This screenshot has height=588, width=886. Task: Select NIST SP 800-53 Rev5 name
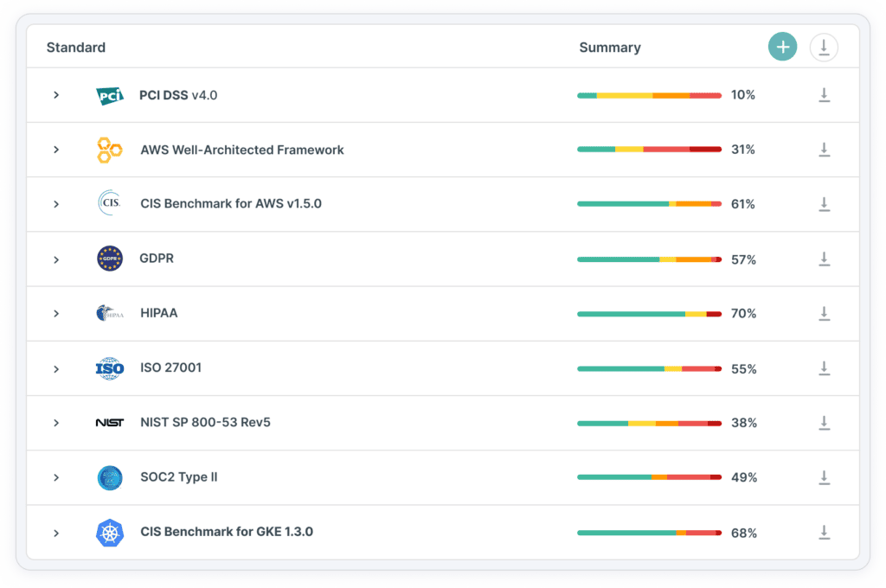pyautogui.click(x=205, y=422)
